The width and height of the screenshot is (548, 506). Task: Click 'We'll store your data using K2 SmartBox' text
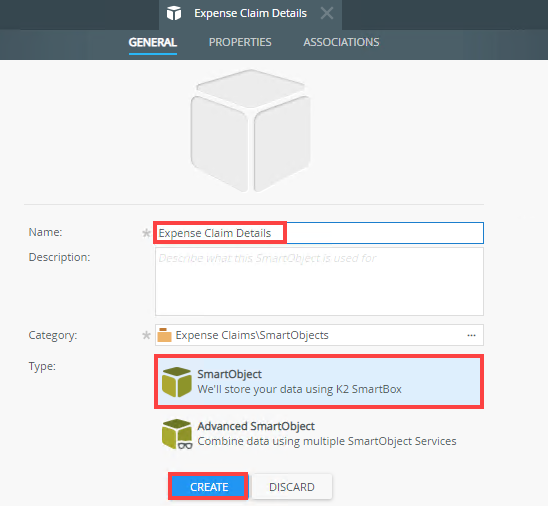coord(300,389)
